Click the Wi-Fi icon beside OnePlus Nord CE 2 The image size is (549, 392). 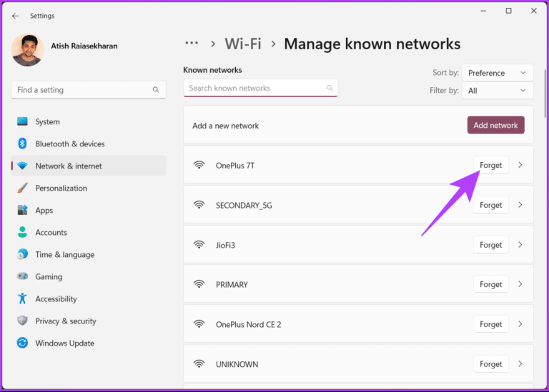[x=199, y=324]
